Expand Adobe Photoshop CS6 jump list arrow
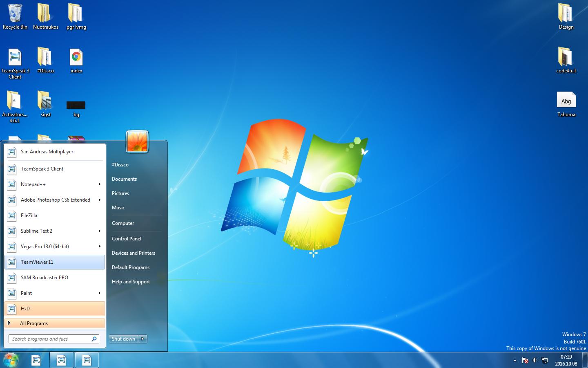Viewport: 588px width, 368px height. coord(99,200)
